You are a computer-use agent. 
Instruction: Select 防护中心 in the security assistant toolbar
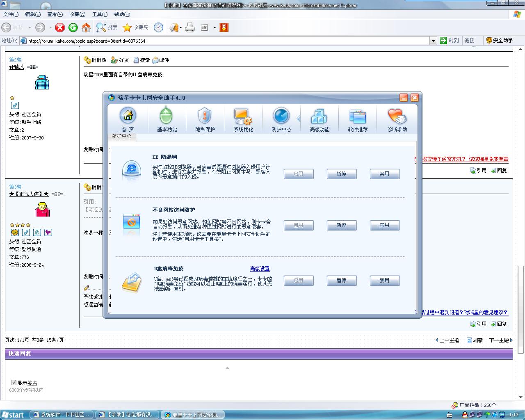tap(281, 120)
